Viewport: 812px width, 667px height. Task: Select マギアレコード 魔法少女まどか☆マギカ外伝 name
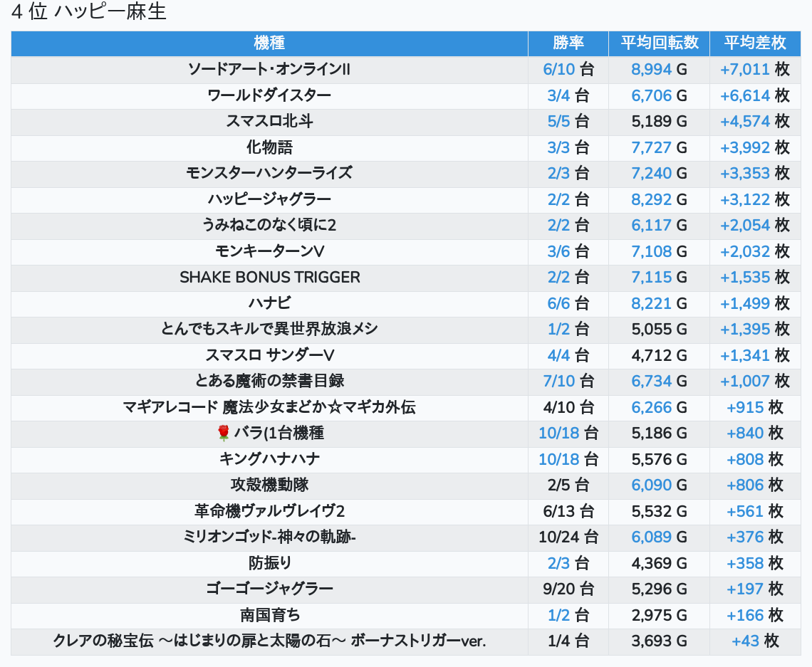coord(269,407)
